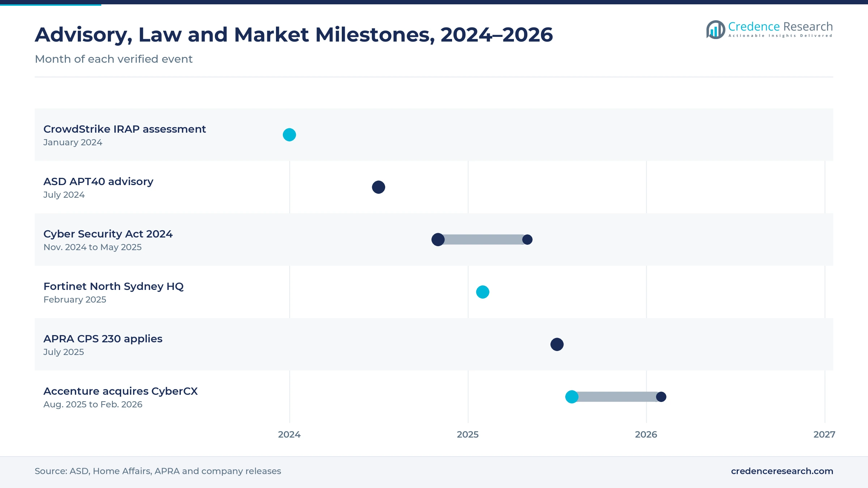Click the chart title 'Advisory, Law and Market Milestones'

click(x=294, y=35)
